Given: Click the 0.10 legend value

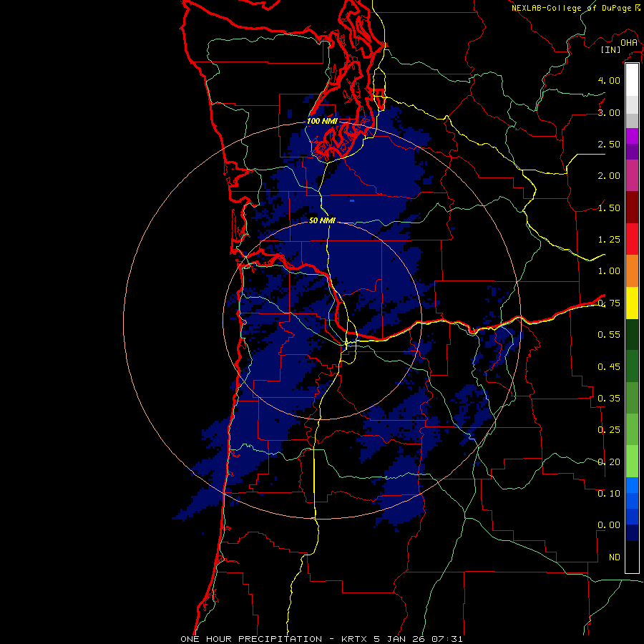Looking at the screenshot, I should click(x=609, y=494).
